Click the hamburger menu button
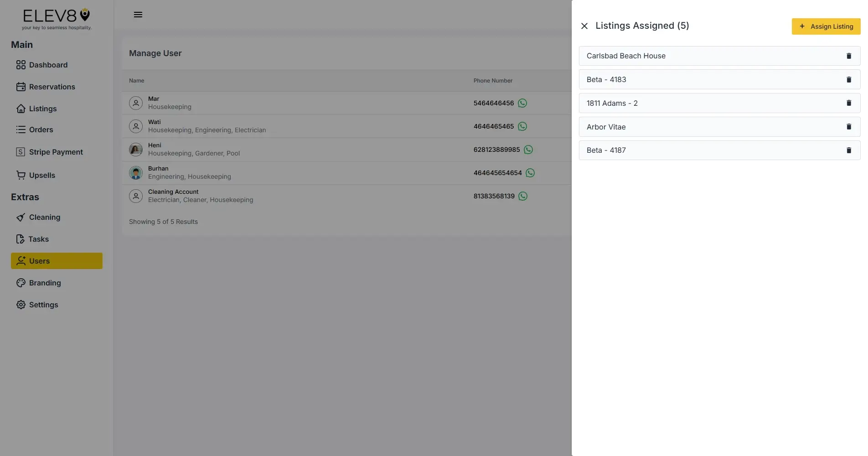This screenshot has width=868, height=456. coord(138,14)
